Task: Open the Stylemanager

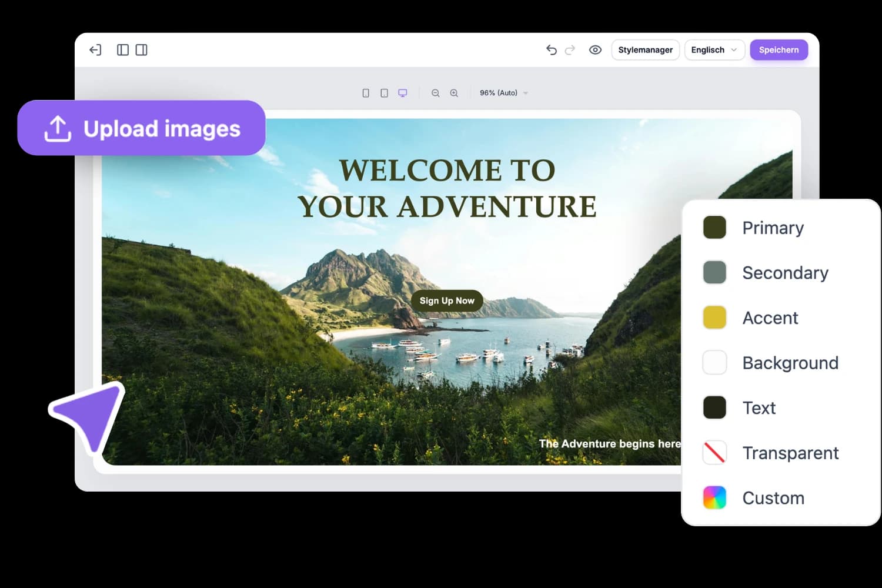Action: [x=645, y=50]
